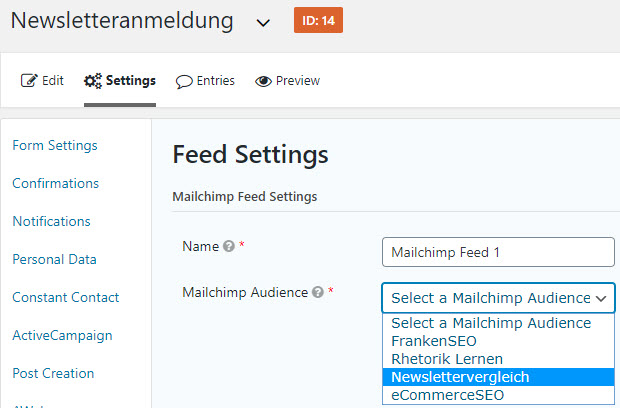Open ActiveCampaign feed settings

[62, 336]
